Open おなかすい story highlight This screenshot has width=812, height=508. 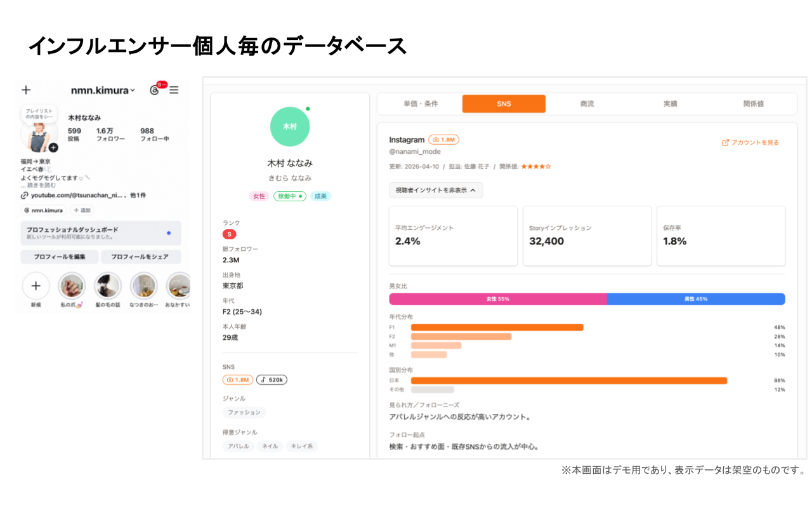(179, 286)
